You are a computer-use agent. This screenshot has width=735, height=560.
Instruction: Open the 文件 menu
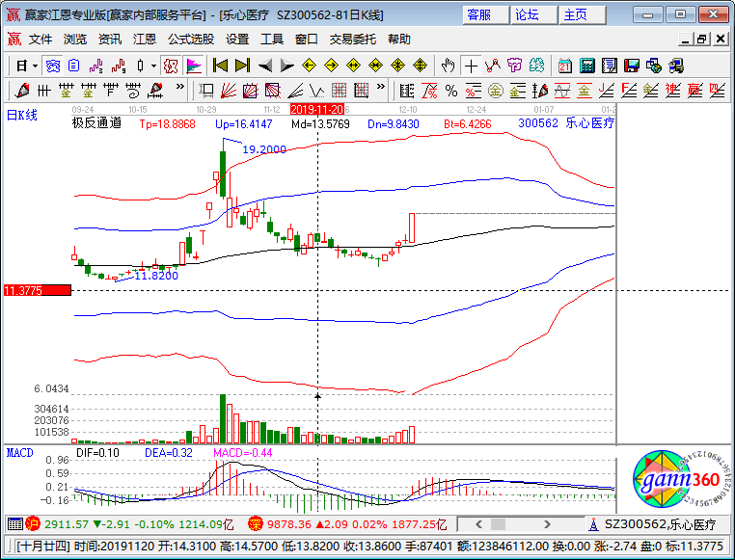41,40
